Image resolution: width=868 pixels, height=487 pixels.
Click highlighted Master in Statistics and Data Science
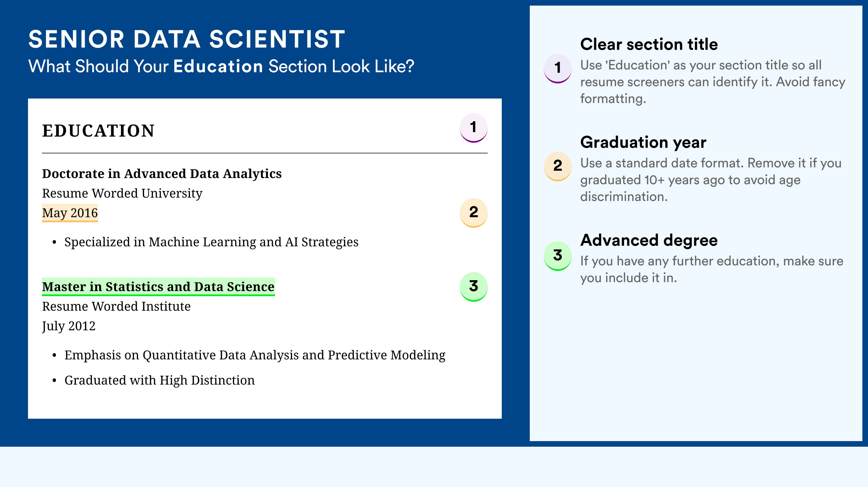tap(158, 287)
